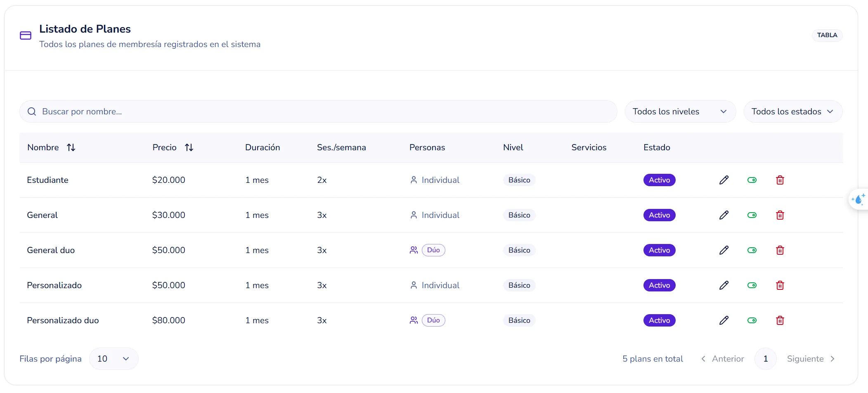868x393 pixels.
Task: Focus the Buscar por nombre search field
Action: [318, 111]
